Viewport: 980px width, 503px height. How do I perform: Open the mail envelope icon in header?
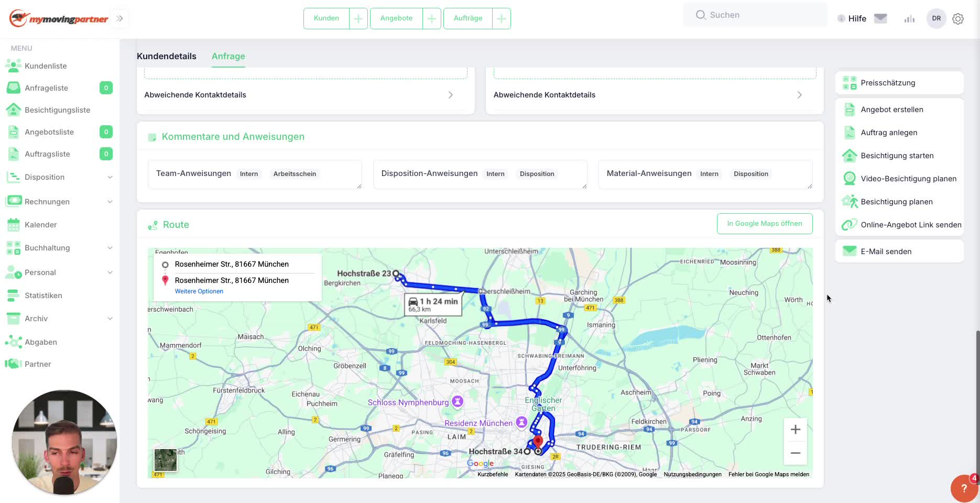(880, 18)
